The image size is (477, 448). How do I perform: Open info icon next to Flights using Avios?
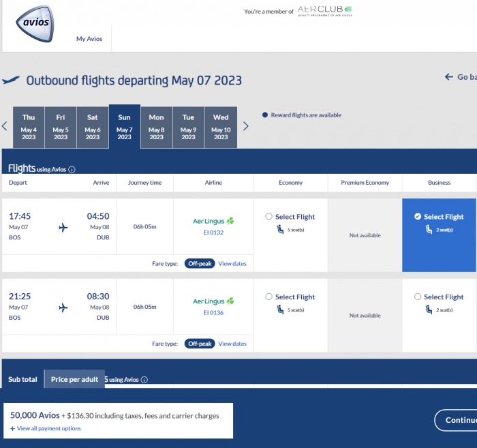click(x=72, y=170)
